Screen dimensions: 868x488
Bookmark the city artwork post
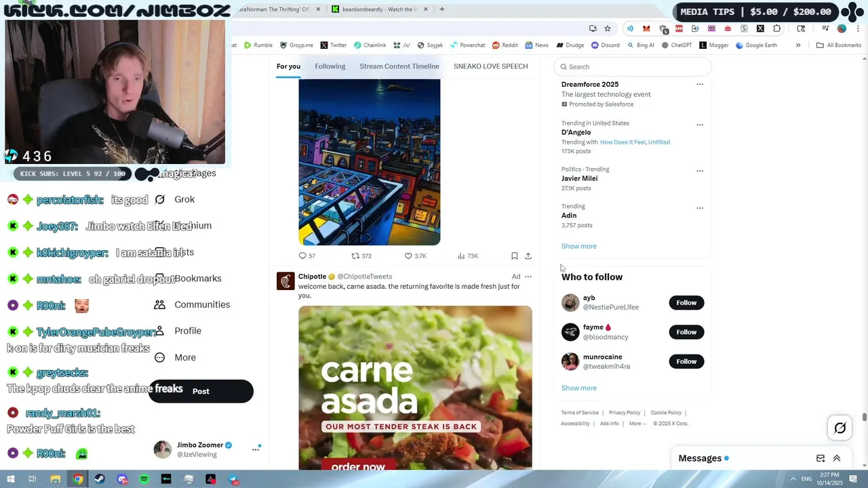pos(515,256)
